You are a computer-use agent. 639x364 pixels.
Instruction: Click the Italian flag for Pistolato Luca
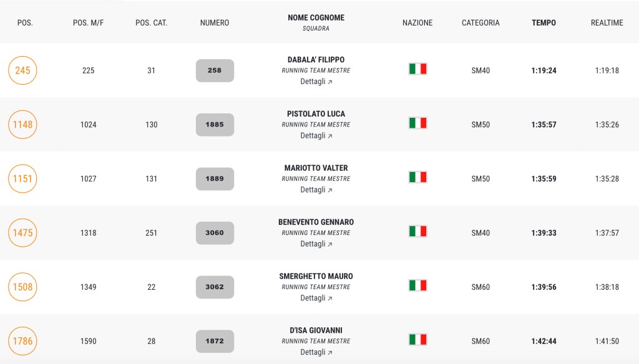point(417,123)
